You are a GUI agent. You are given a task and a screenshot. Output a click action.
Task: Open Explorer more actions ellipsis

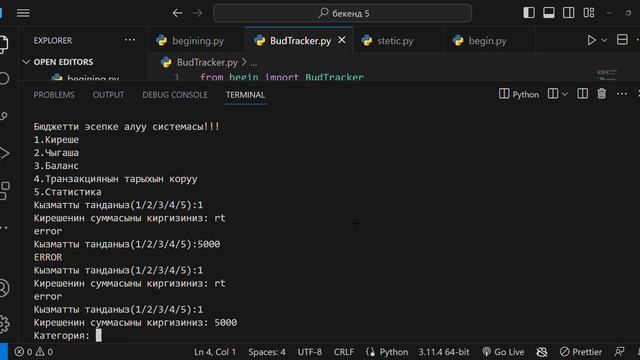click(x=129, y=40)
